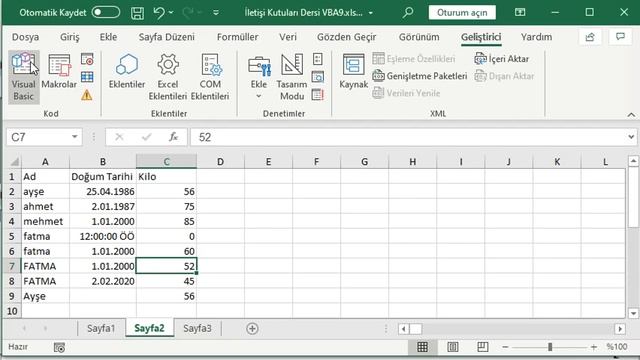Click Verileri Yenile
The width and height of the screenshot is (640, 360).
tap(407, 93)
